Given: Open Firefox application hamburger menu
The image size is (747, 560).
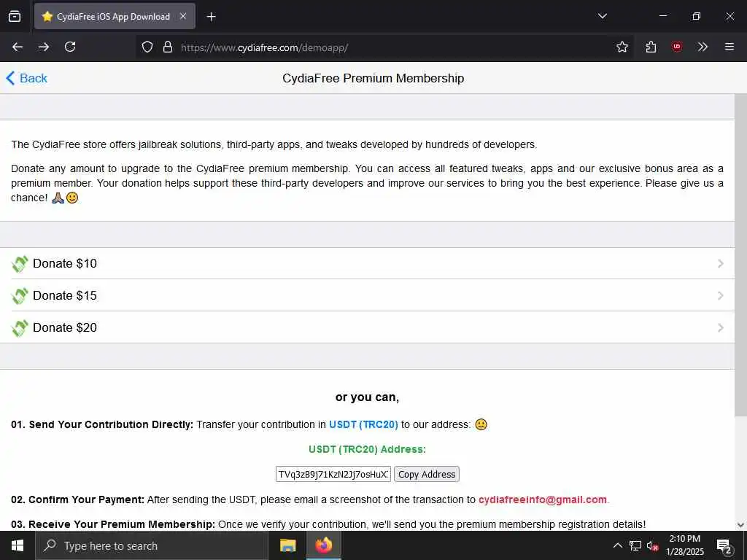Looking at the screenshot, I should (729, 47).
